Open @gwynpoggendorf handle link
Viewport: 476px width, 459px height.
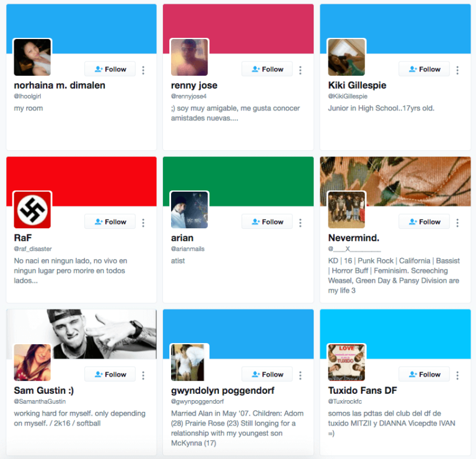tap(197, 401)
